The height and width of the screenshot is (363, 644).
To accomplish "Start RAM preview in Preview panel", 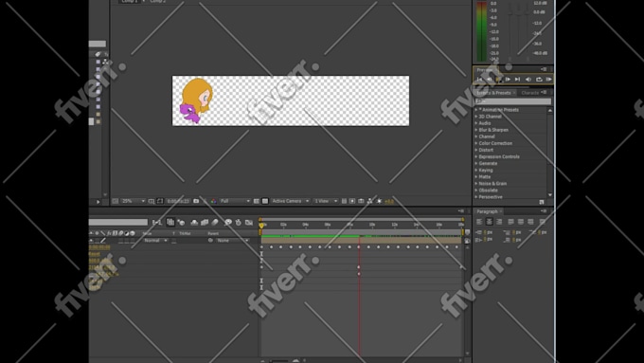I will (548, 80).
